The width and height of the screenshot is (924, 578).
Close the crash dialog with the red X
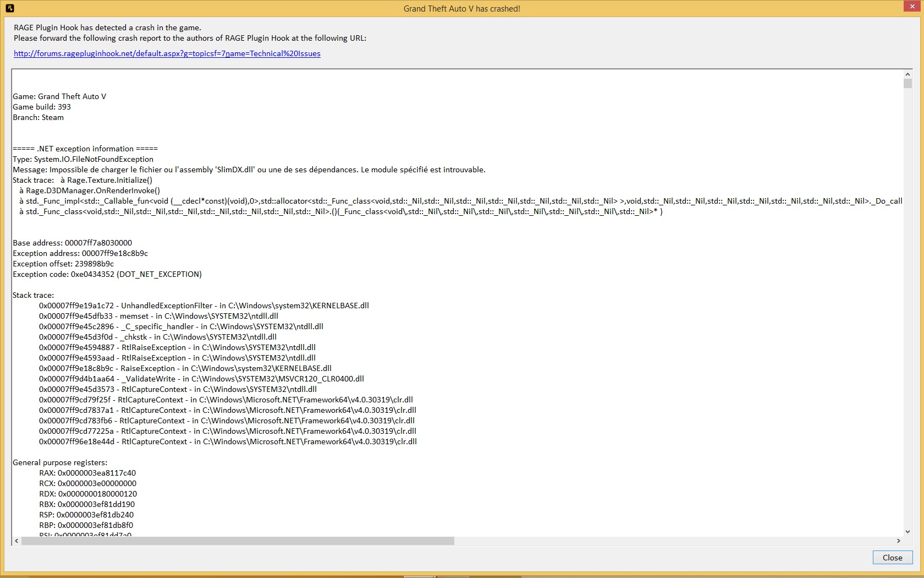[x=912, y=6]
